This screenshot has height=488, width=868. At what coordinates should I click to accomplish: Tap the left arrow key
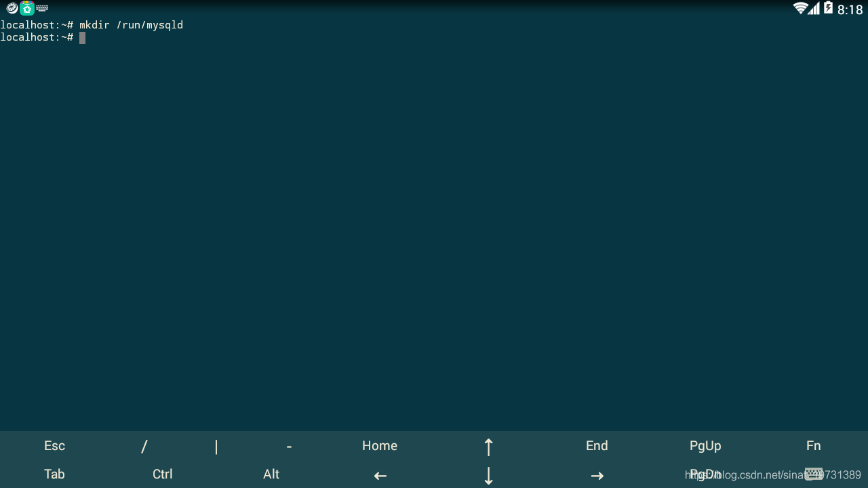click(x=380, y=475)
